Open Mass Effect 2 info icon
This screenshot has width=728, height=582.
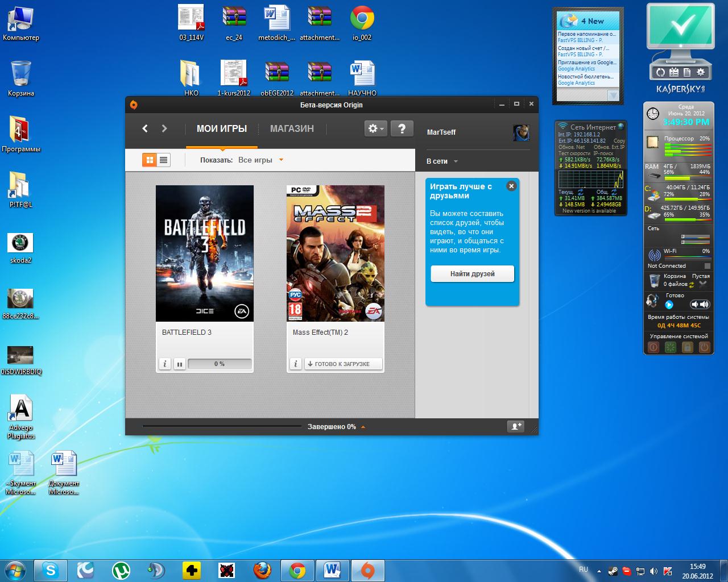(295, 364)
